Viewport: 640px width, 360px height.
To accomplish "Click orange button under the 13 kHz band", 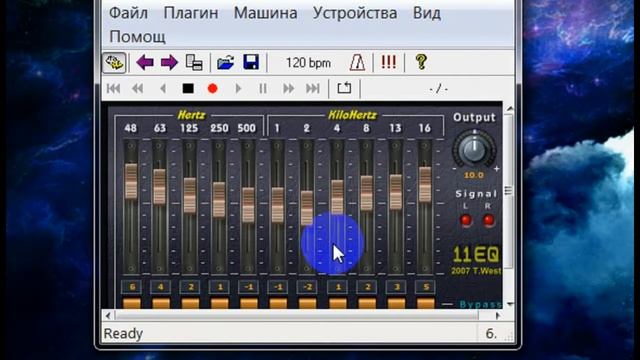I will point(396,303).
